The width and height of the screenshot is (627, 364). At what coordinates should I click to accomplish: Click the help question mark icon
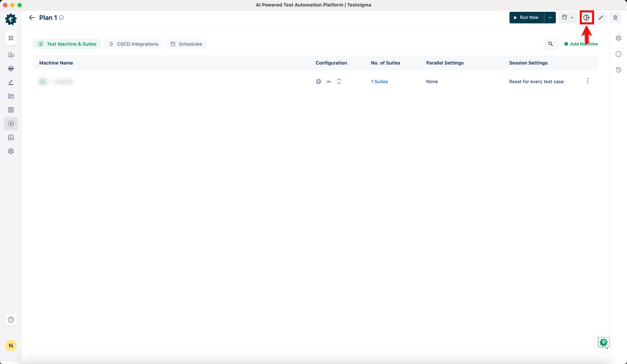11,319
